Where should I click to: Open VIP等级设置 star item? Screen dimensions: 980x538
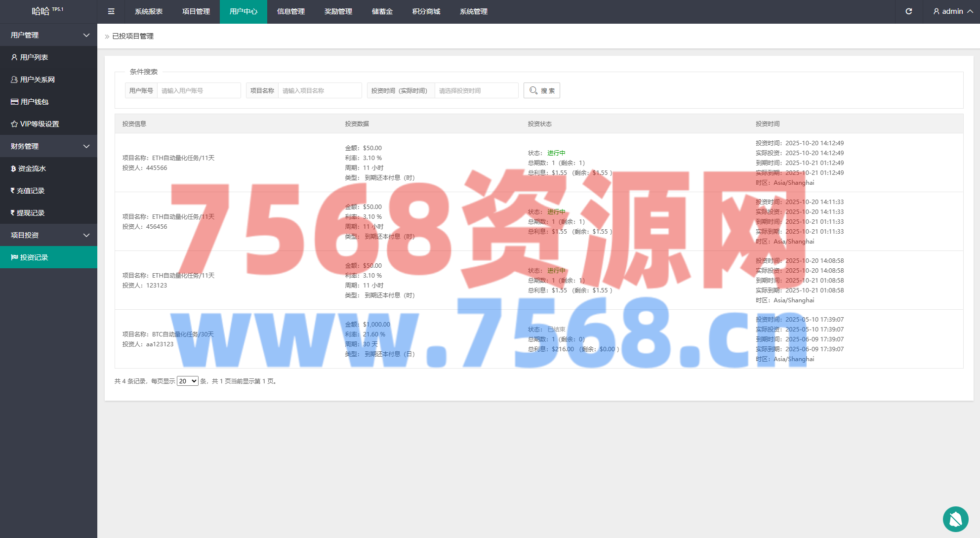(x=39, y=124)
